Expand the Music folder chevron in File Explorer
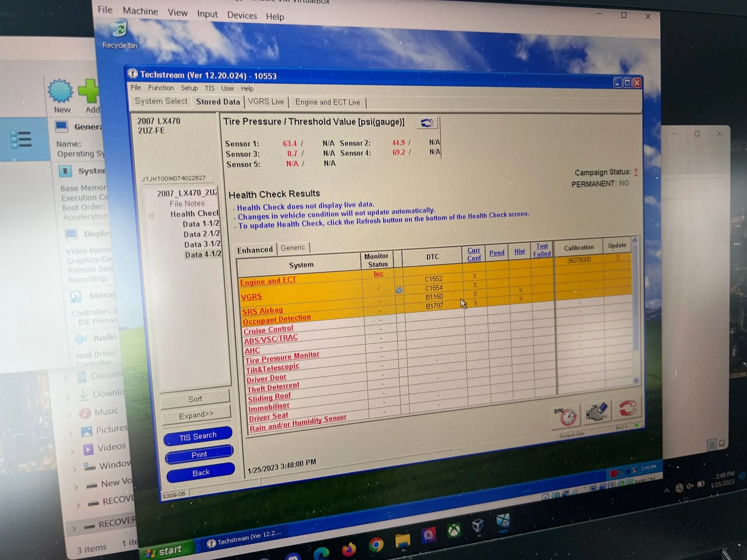 pos(69,416)
